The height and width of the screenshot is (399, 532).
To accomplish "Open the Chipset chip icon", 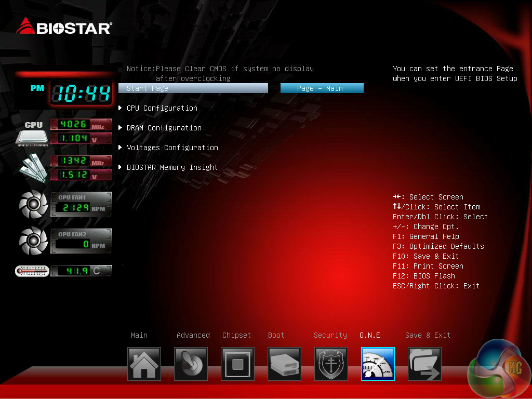I will 237,364.
